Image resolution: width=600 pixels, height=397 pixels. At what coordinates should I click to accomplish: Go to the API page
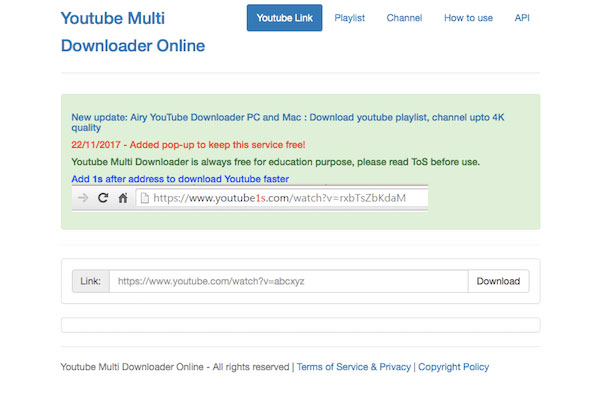[522, 18]
